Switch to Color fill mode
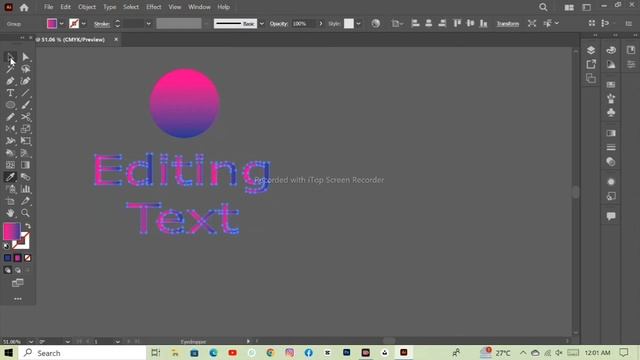The width and height of the screenshot is (640, 360). [7, 258]
